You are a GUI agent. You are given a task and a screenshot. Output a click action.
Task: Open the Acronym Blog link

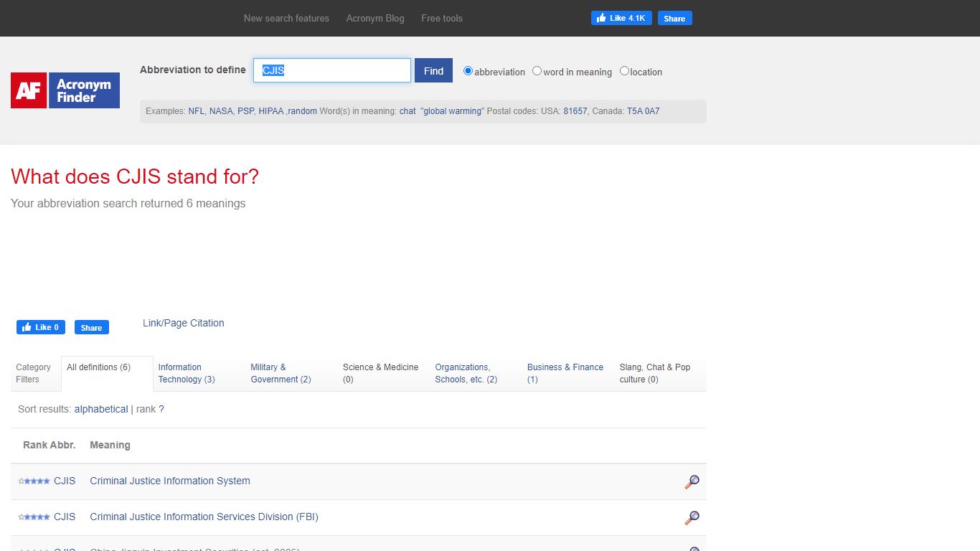pyautogui.click(x=375, y=18)
